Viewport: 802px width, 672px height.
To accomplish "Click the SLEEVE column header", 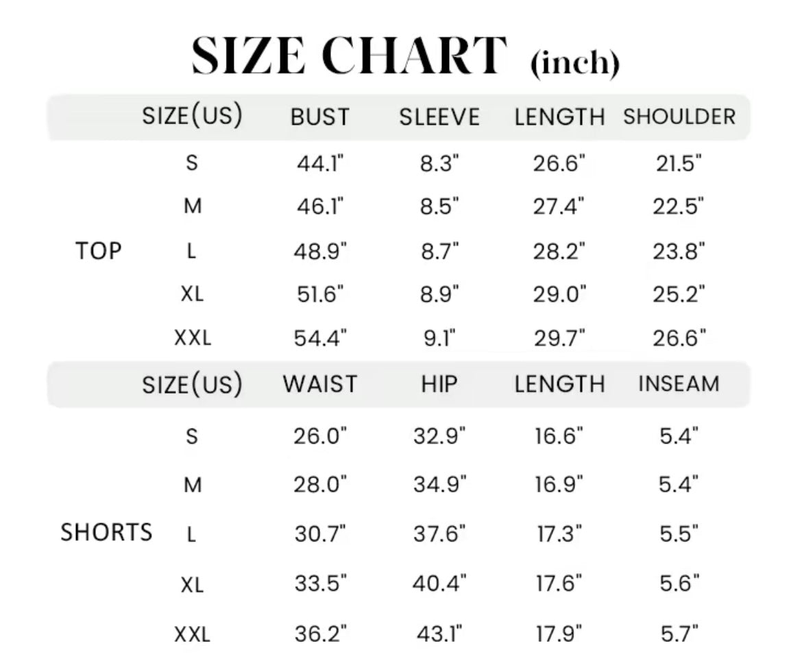I will click(439, 117).
